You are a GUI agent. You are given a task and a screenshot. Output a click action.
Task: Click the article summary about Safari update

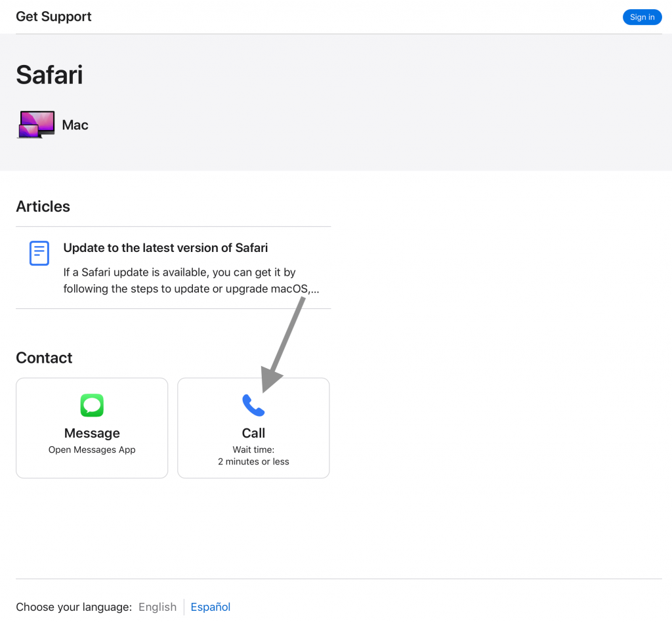click(191, 280)
